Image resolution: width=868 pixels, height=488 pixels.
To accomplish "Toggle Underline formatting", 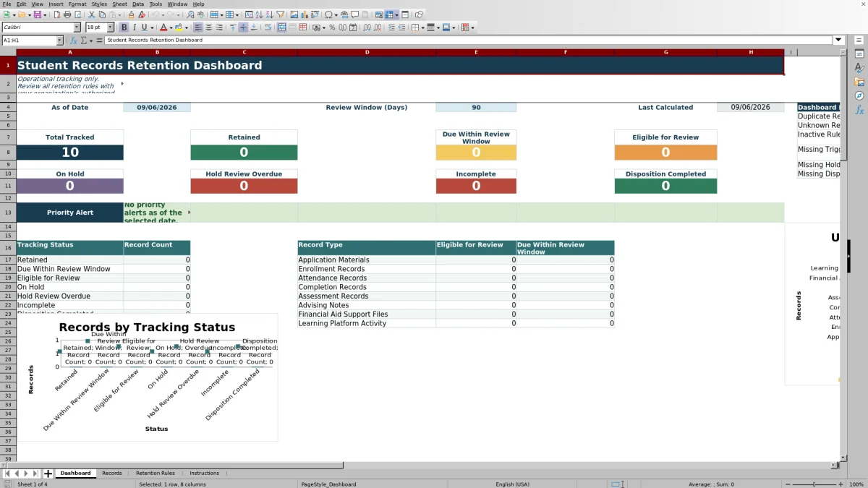I will click(x=144, y=27).
